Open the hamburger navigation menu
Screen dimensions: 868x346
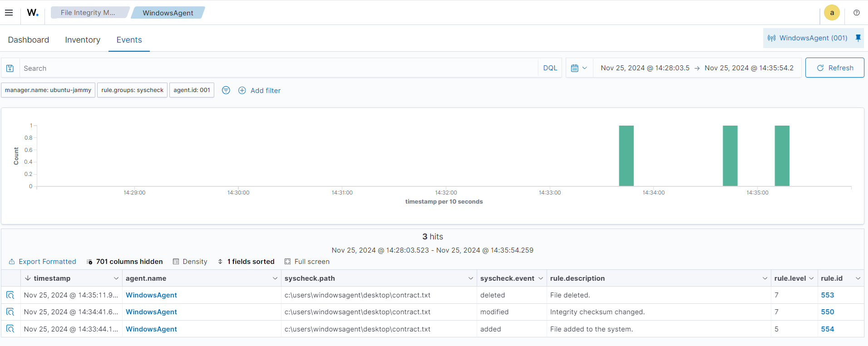coord(9,13)
